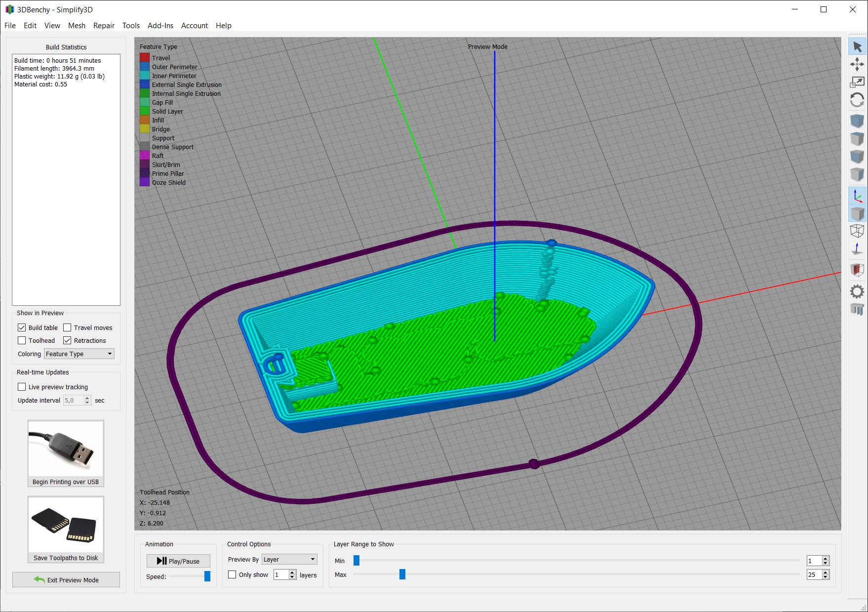Open the cross section view tool
The width and height of the screenshot is (868, 612).
857,270
